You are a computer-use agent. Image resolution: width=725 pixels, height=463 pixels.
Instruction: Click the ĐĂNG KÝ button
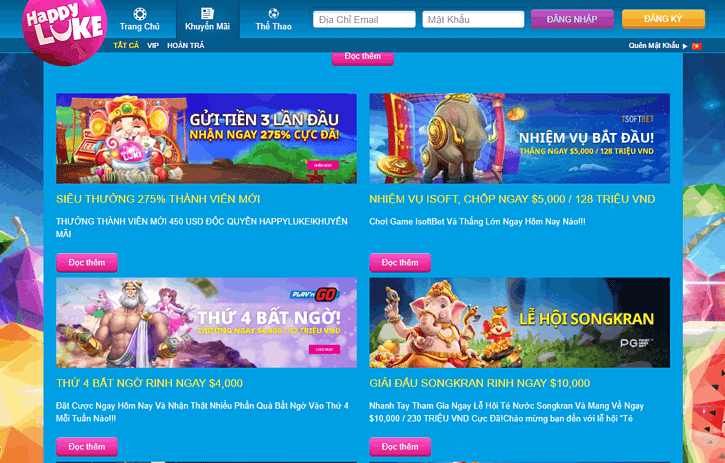point(663,19)
